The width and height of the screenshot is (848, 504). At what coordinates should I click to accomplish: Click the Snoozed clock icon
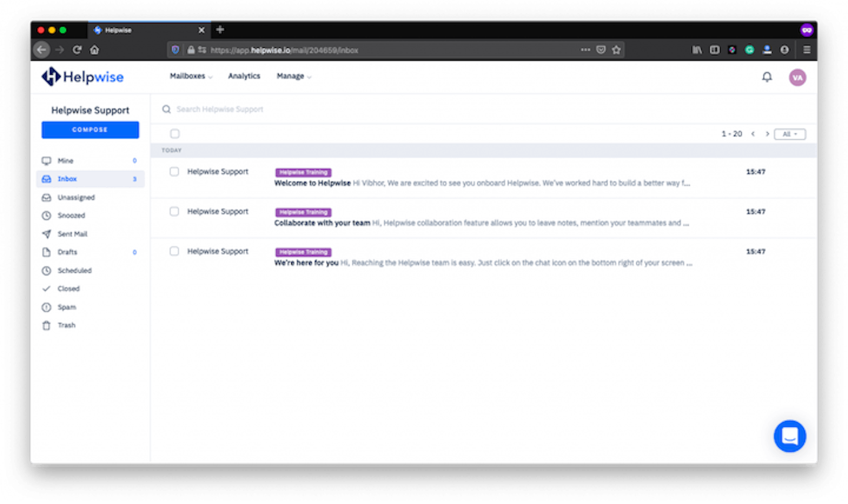click(x=47, y=215)
